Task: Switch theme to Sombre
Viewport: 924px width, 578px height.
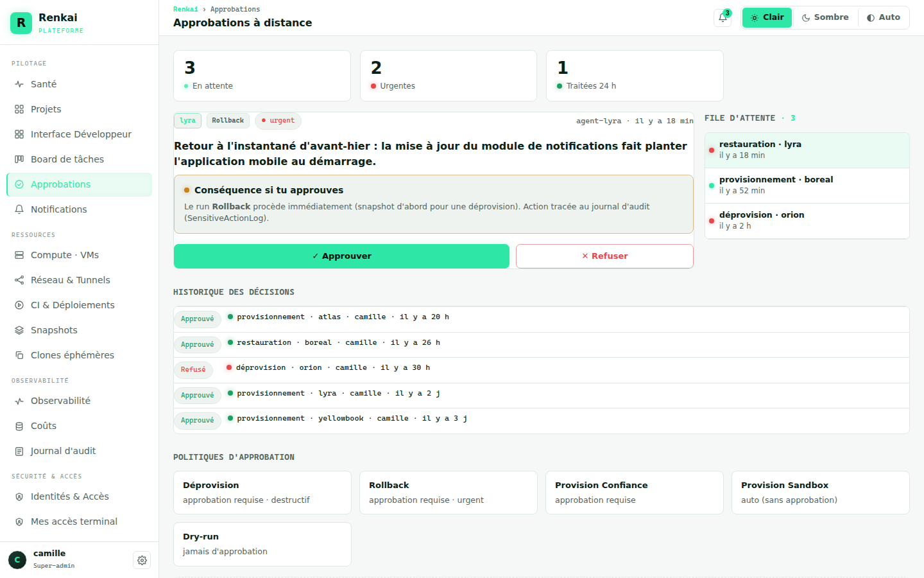Action: coord(825,17)
